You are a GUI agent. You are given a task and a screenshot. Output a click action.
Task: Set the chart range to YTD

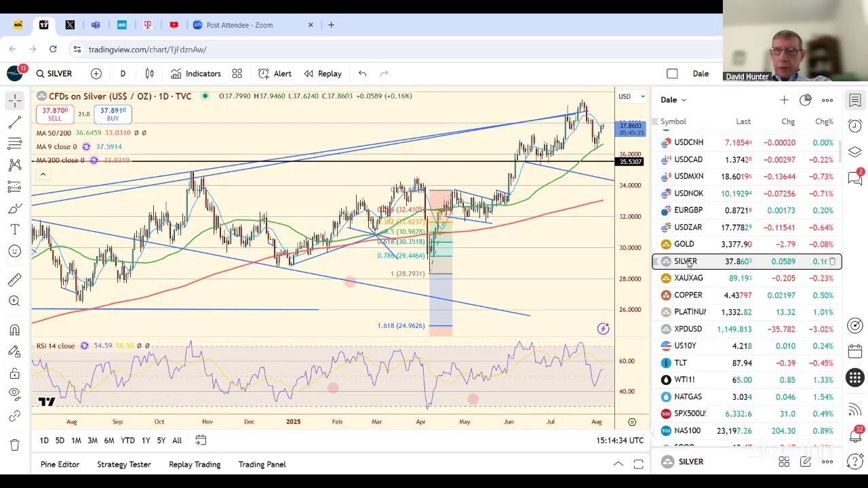pos(127,441)
